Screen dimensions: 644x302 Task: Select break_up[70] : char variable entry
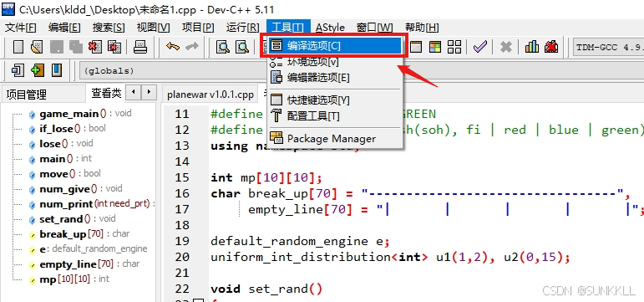tap(79, 234)
